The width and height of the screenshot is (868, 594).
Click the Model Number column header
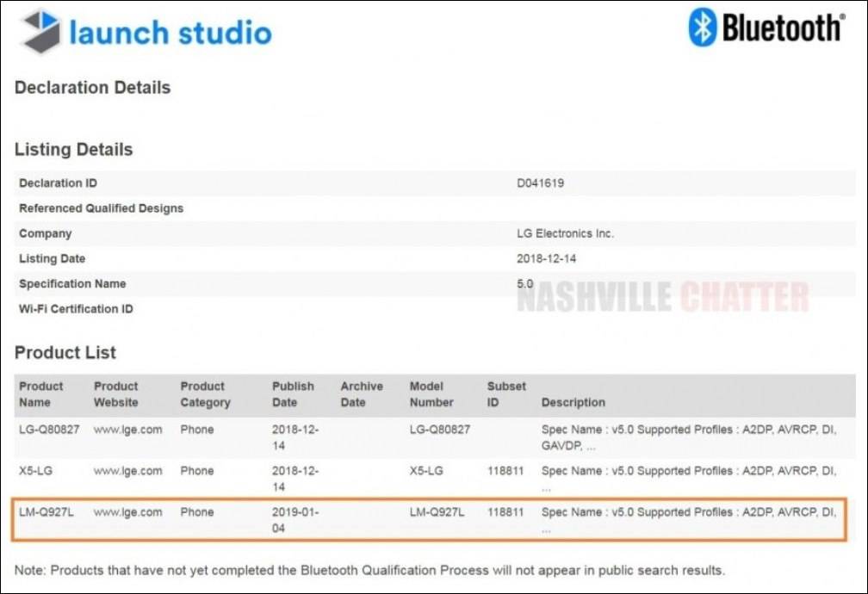point(431,394)
